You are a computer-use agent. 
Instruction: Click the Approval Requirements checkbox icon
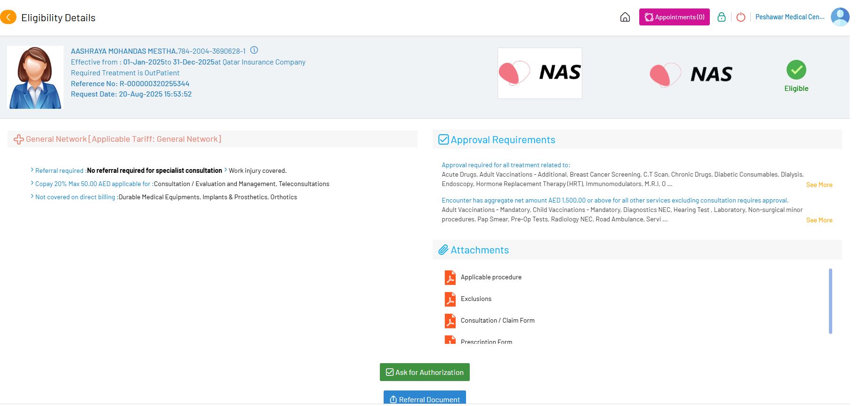click(x=443, y=140)
